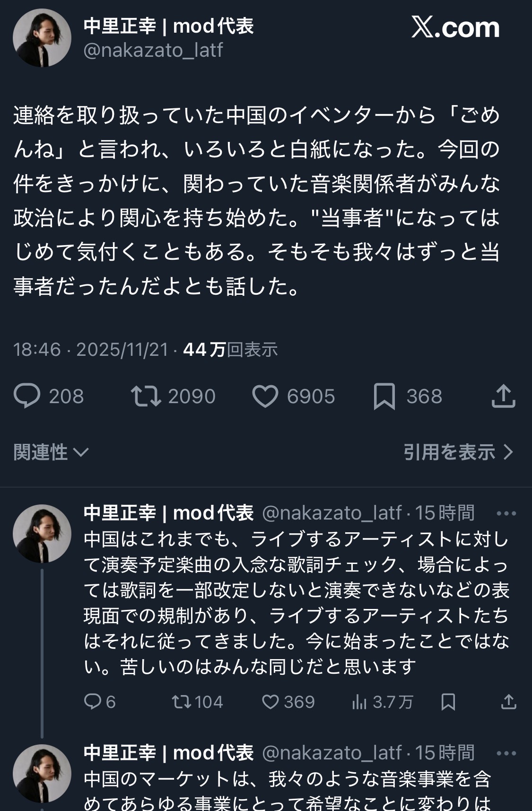532x811 pixels.
Task: Open the first reply's profile avatar
Action: tap(42, 533)
